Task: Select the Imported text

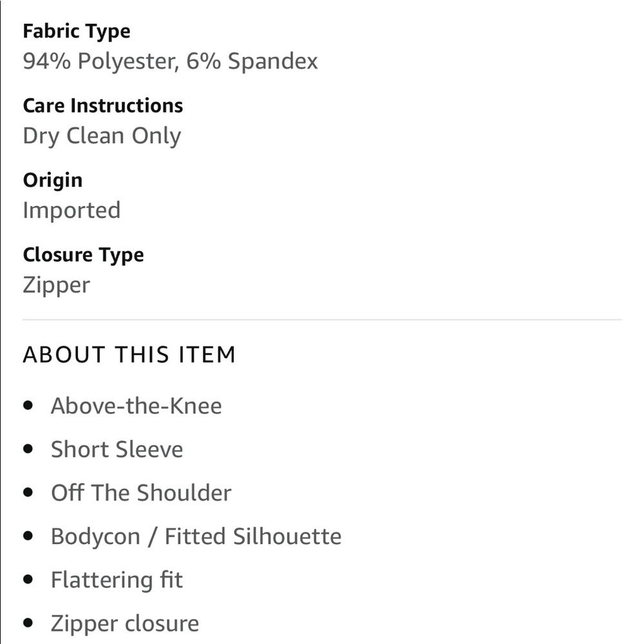Action: (x=71, y=211)
